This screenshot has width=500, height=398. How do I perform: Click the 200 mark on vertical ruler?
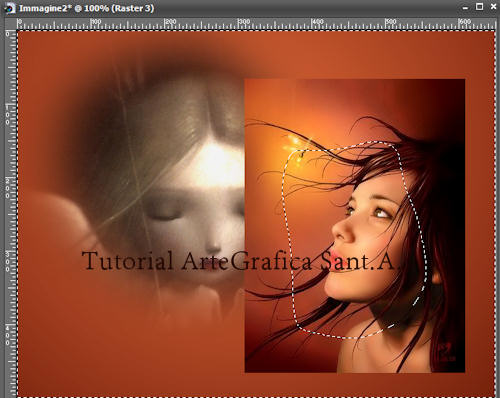pos(7,188)
